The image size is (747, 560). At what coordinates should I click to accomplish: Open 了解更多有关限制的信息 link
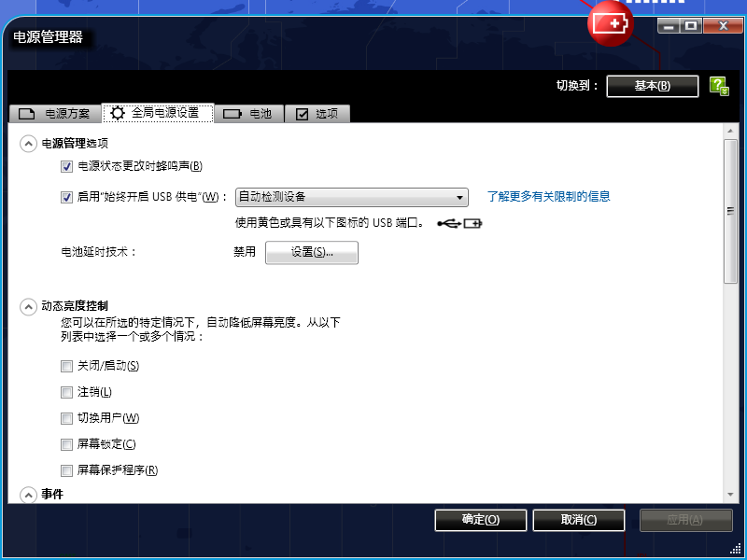click(x=548, y=196)
